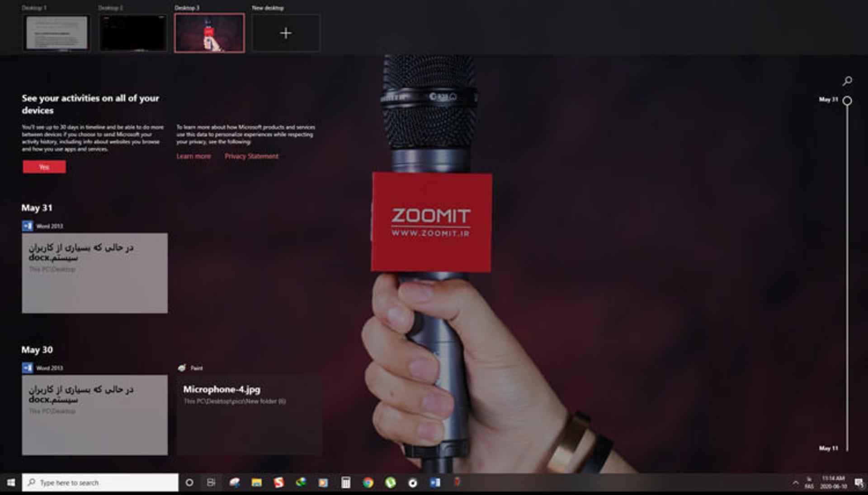Open the Microphone-4.jpg Paint activity card
The width and height of the screenshot is (868, 495).
click(x=250, y=415)
